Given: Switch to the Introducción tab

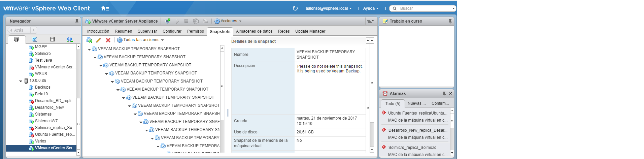Looking at the screenshot, I should coord(98,31).
